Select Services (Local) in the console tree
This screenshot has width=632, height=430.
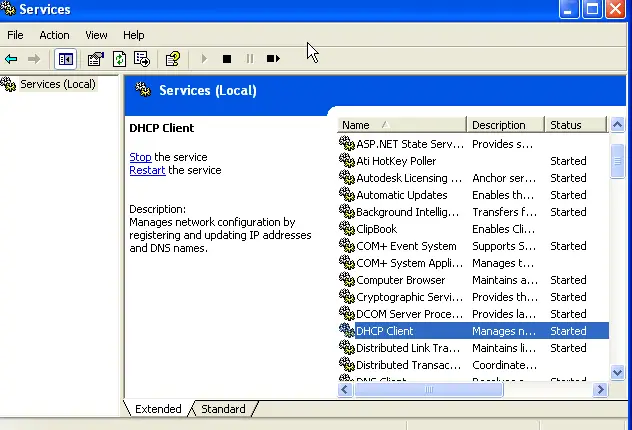tap(58, 84)
